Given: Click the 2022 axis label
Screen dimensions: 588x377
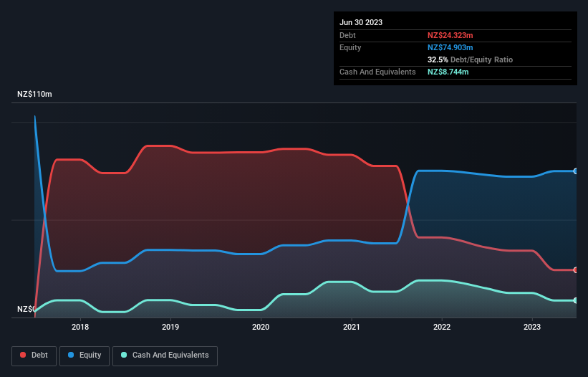Looking at the screenshot, I should point(442,327).
